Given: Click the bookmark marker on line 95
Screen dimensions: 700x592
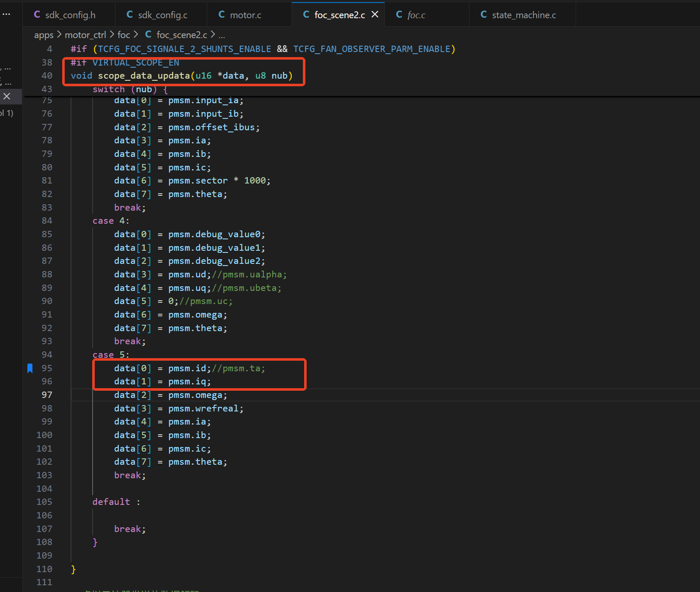Looking at the screenshot, I should pyautogui.click(x=30, y=368).
